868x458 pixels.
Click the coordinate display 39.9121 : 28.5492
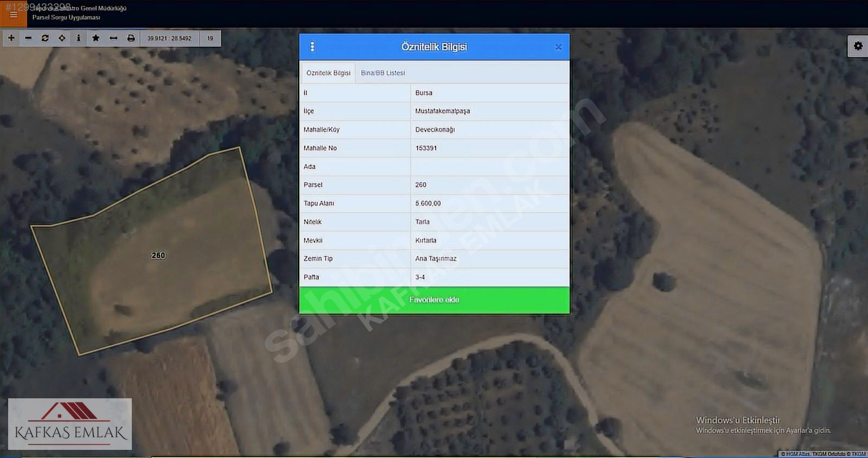tap(169, 38)
